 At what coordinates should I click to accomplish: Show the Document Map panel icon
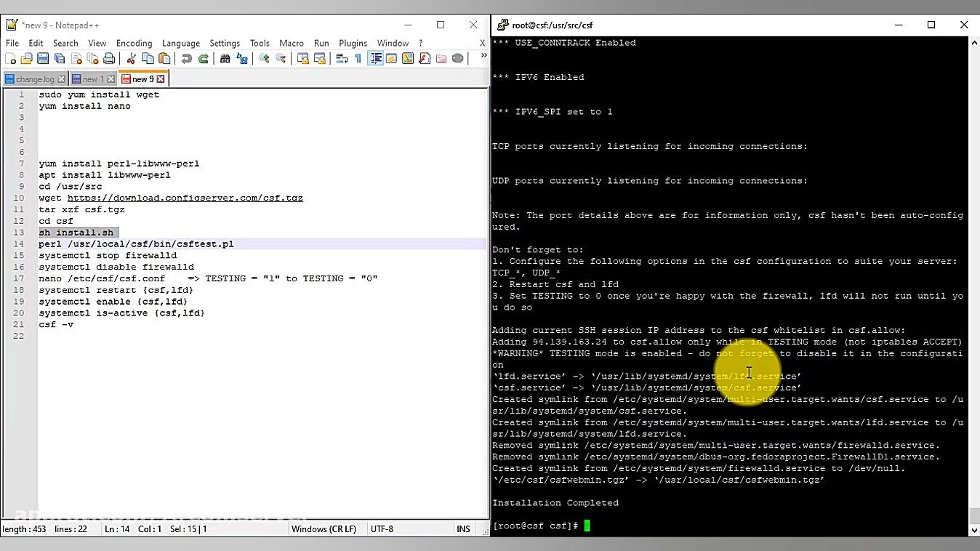coord(408,59)
